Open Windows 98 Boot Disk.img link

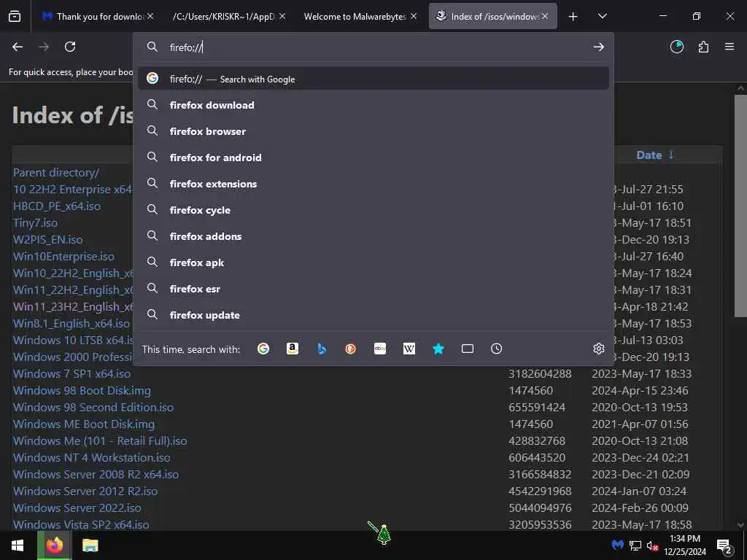tap(82, 391)
